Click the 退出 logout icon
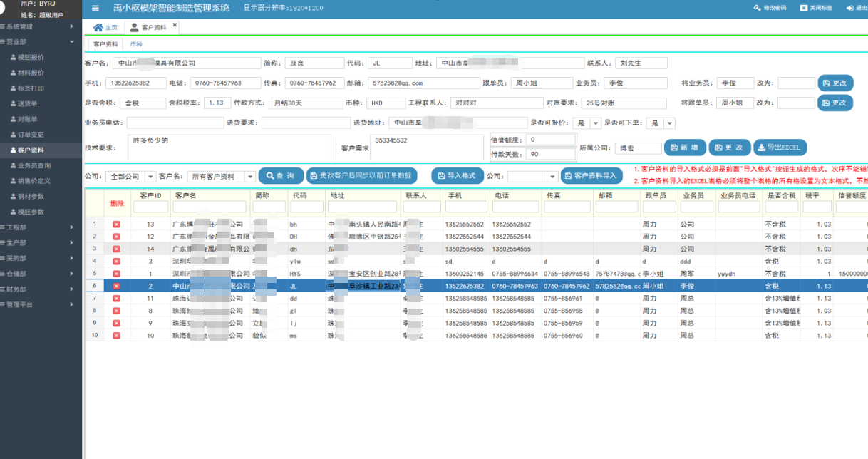Viewport: 868px width, 459px height. [x=849, y=8]
